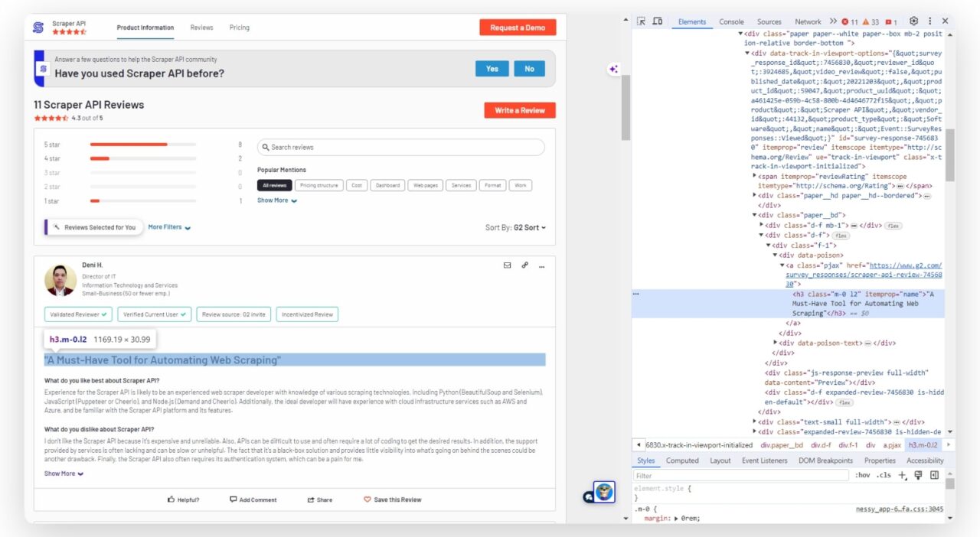Click the search magnifier icon in reviews search
Viewport: 980px width, 537px height.
pos(266,147)
